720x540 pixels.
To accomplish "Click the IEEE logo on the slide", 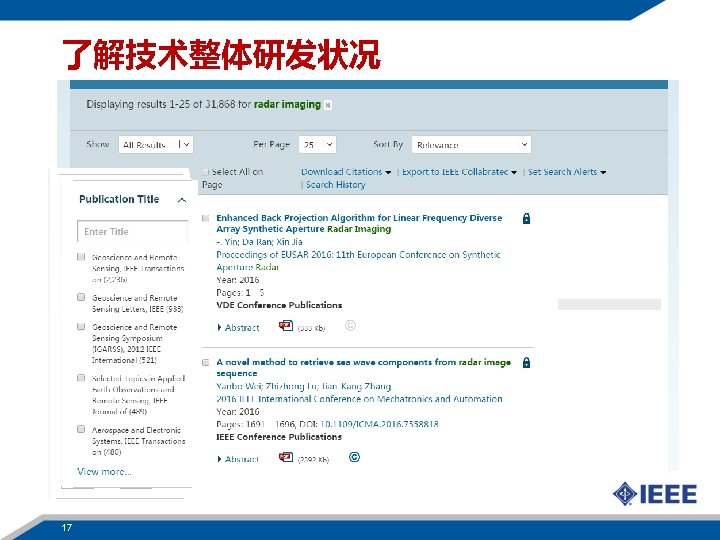I will click(x=655, y=494).
